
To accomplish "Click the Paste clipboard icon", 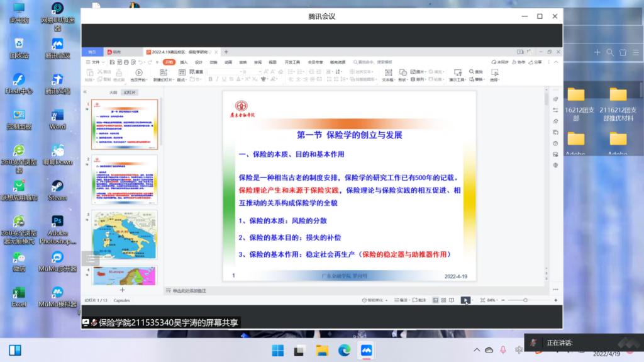I will [x=89, y=73].
